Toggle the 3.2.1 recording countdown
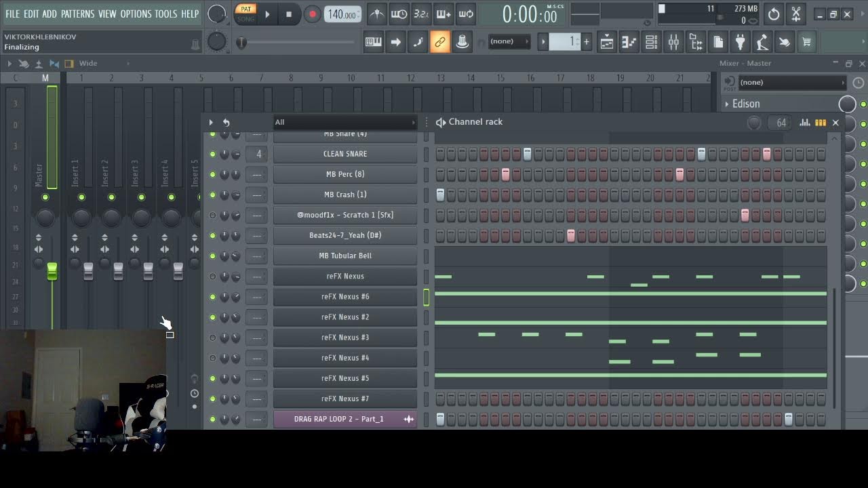Screen dimensions: 868x488 click(x=421, y=14)
